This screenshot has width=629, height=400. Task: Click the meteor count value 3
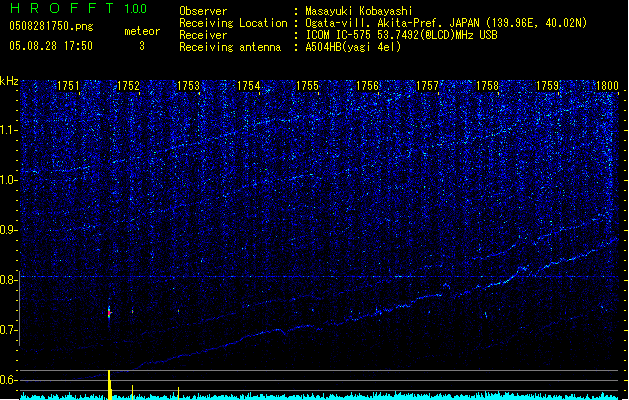point(142,46)
